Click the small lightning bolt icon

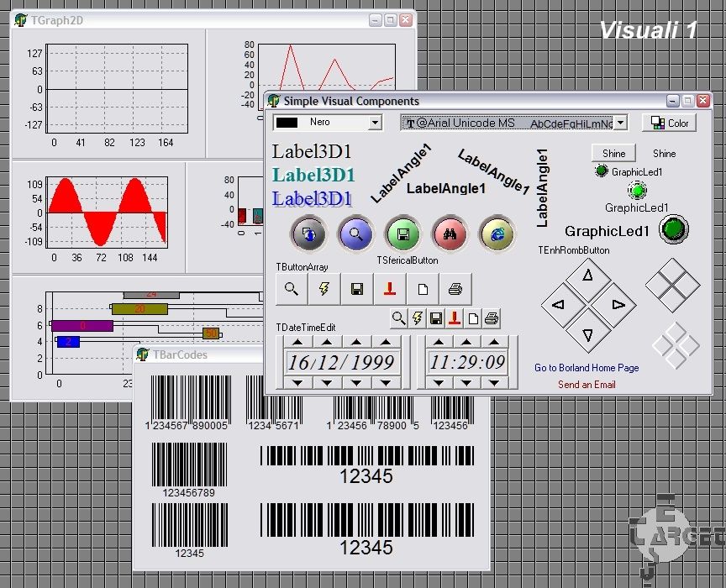[417, 318]
